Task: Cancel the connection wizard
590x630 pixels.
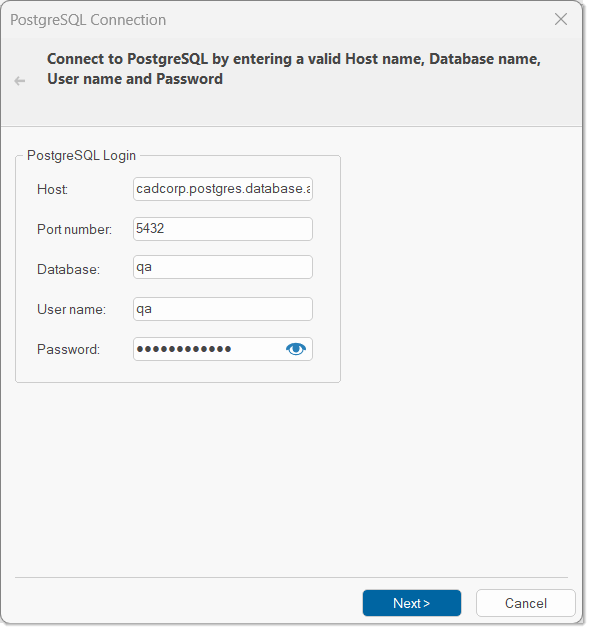Action: point(526,603)
